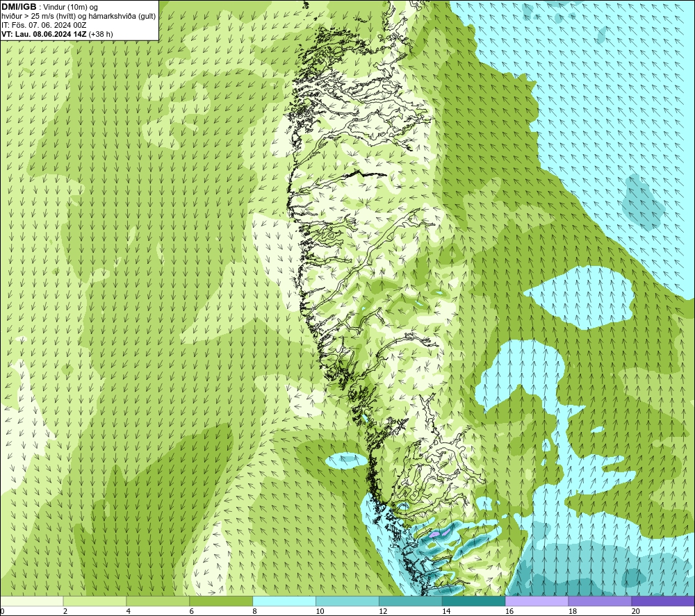
Task: Click the purple legend swatch above 20 m/s
Action: tap(663, 601)
